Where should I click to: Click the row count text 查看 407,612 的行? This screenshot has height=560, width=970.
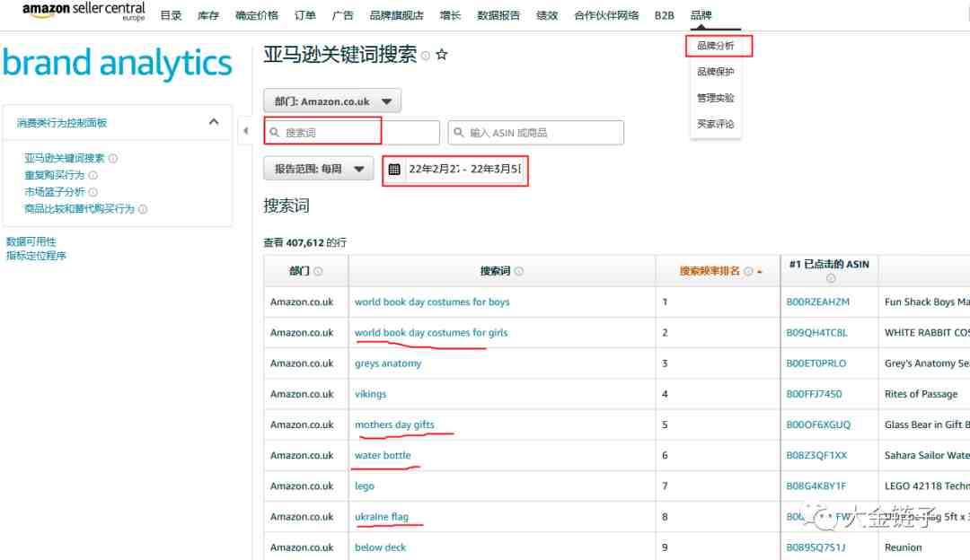[305, 243]
